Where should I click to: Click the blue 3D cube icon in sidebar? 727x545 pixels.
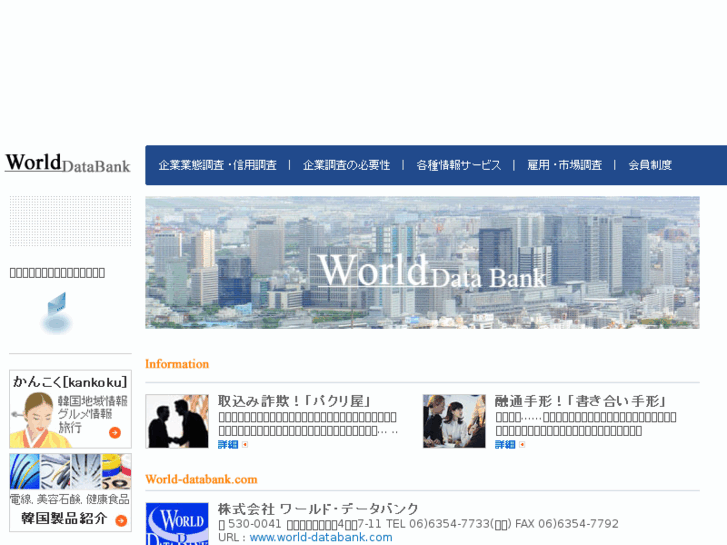pos(56,311)
